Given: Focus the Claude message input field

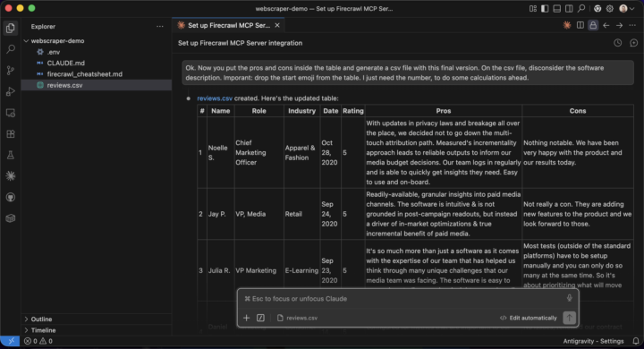Looking at the screenshot, I should pos(402,299).
